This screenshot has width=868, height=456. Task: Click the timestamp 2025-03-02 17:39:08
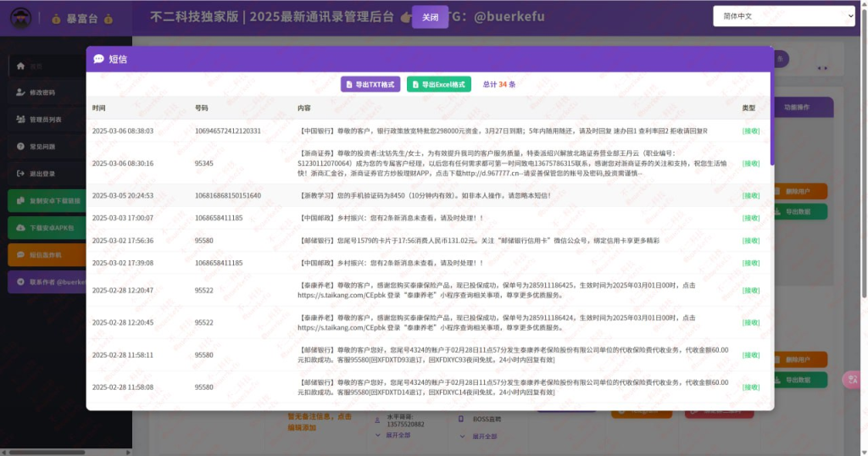tap(123, 263)
